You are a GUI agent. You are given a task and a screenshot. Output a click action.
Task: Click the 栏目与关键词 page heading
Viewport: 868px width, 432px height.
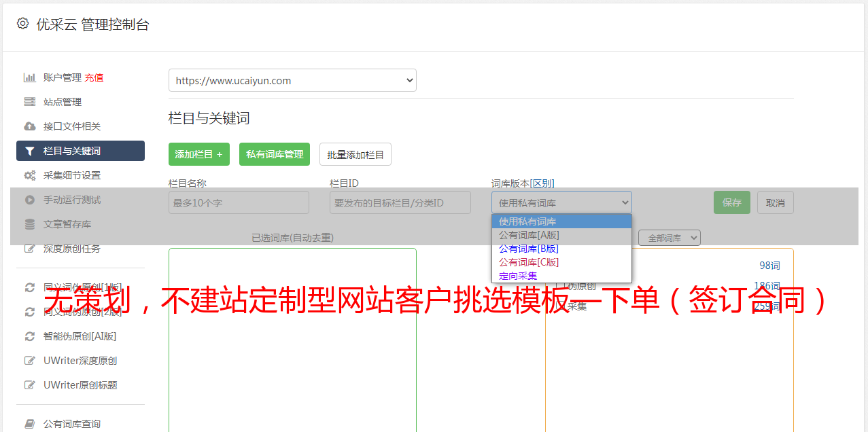[209, 118]
